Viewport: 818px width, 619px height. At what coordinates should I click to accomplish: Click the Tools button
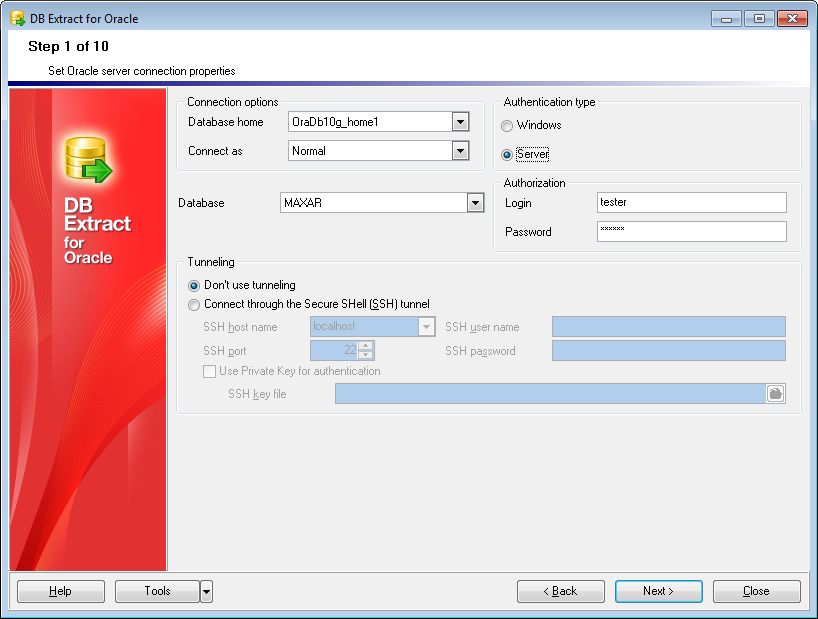(x=158, y=591)
